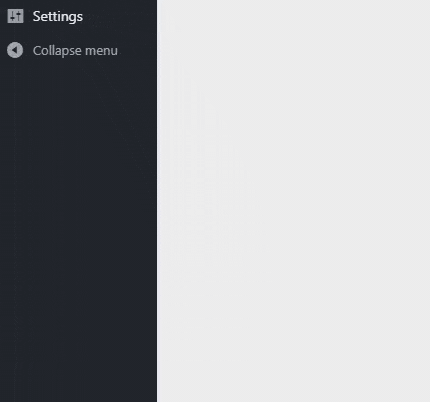The height and width of the screenshot is (402, 430).
Task: Select the Settings label text
Action: coord(58,17)
